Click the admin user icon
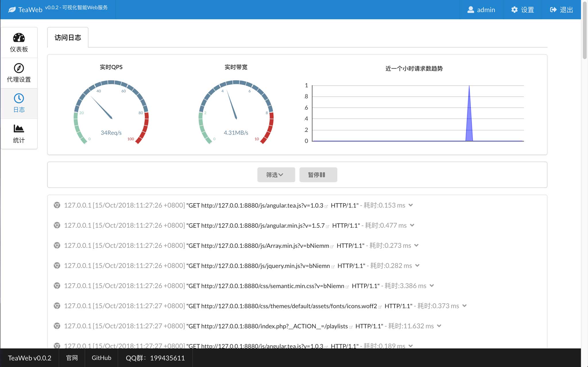Viewport: 588px width, 367px height. point(471,10)
